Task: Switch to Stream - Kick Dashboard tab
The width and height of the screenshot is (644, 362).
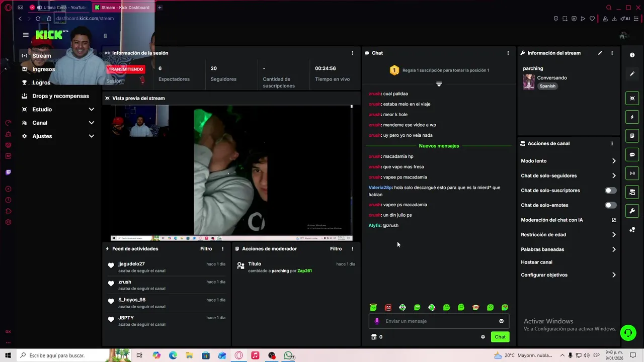Action: coord(123,8)
